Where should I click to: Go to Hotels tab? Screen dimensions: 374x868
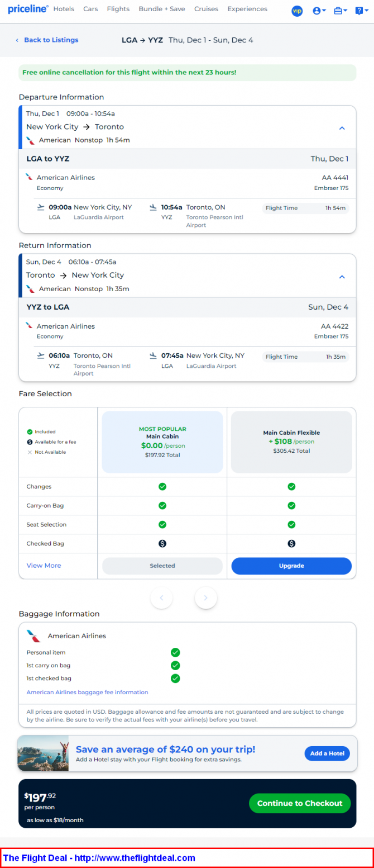64,9
